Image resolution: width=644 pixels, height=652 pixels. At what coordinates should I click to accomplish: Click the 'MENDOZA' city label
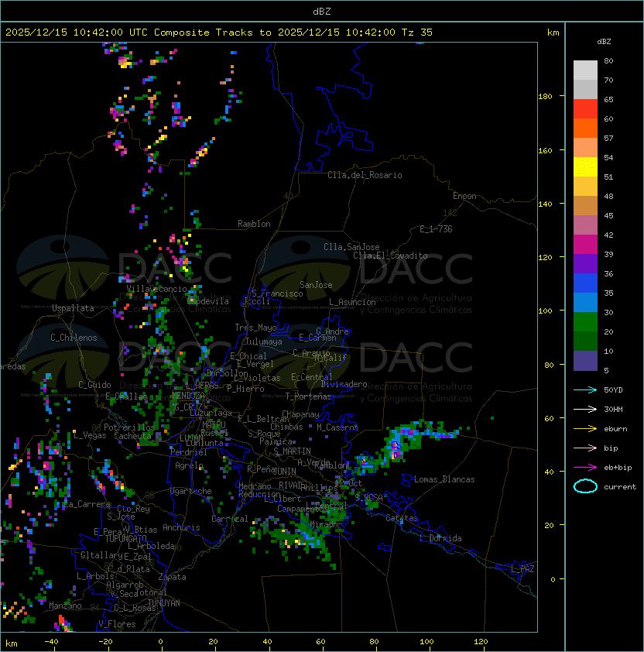[188, 395]
